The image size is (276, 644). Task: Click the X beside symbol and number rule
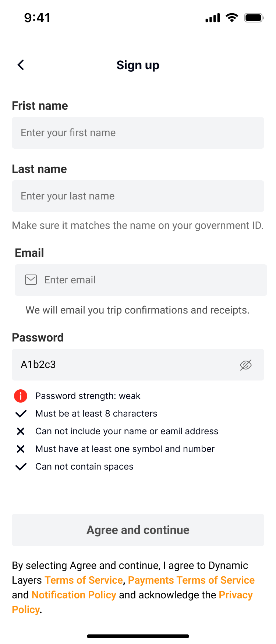pos(21,449)
